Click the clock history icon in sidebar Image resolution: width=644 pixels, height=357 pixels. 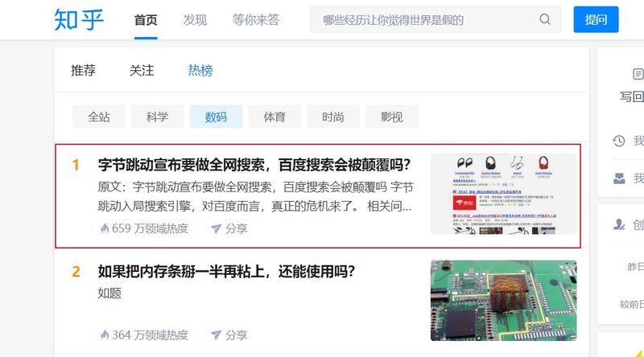pyautogui.click(x=618, y=141)
